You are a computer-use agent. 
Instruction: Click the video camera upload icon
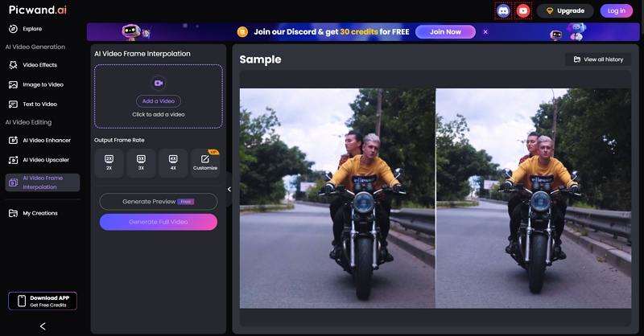point(158,83)
